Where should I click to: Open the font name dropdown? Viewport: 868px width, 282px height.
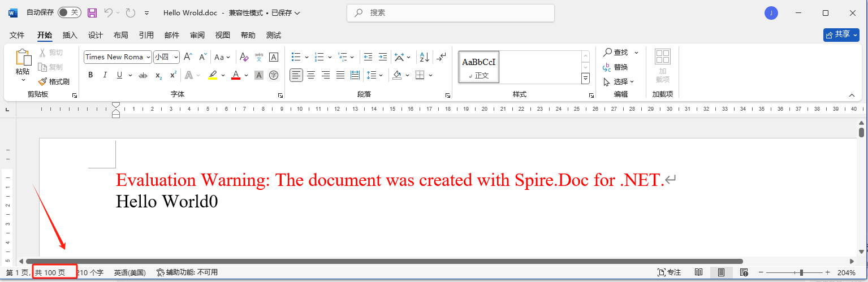148,57
